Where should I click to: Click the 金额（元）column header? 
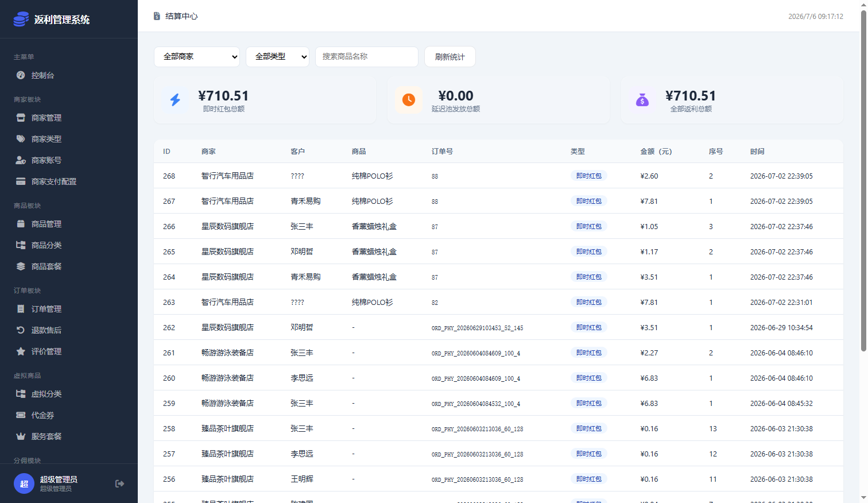(656, 152)
